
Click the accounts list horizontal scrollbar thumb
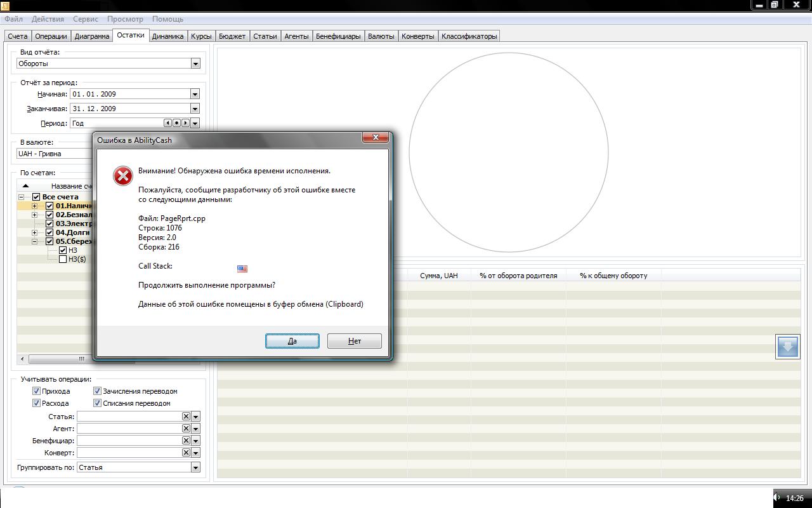81,359
